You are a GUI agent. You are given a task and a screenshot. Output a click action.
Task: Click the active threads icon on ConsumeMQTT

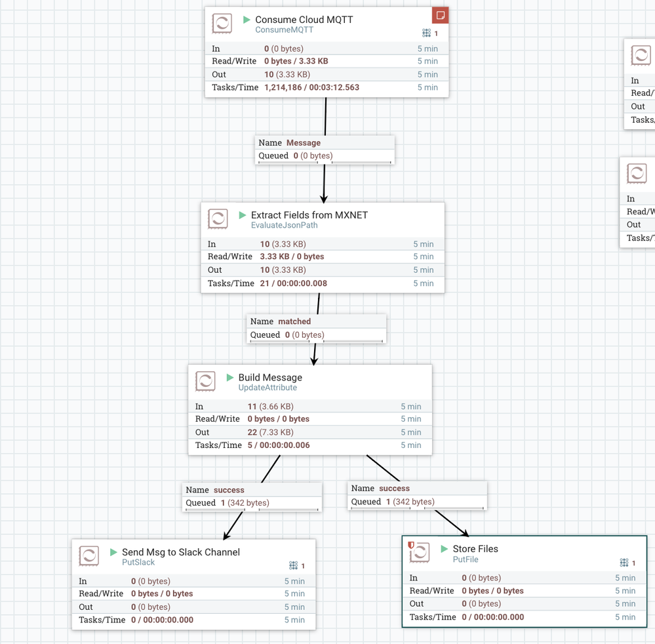(x=426, y=33)
